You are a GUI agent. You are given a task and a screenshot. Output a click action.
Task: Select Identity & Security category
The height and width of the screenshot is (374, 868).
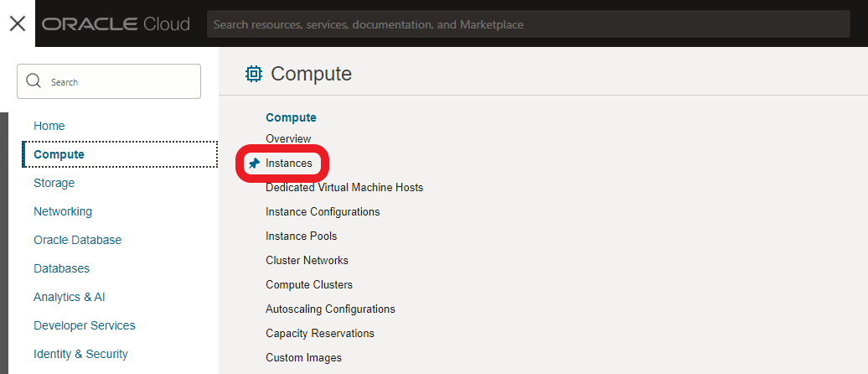80,354
